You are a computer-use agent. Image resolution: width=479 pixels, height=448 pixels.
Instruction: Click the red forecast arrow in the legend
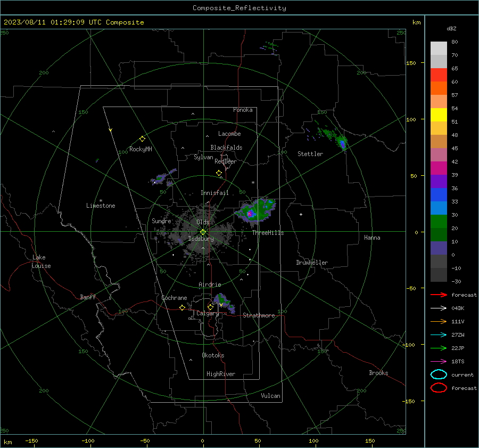pos(439,295)
